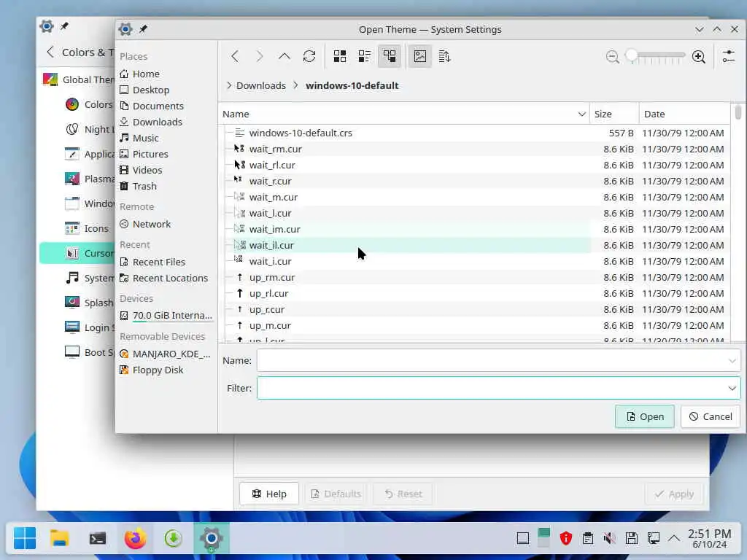The height and width of the screenshot is (560, 747).
Task: Open the sorting options menu
Action: (444, 56)
